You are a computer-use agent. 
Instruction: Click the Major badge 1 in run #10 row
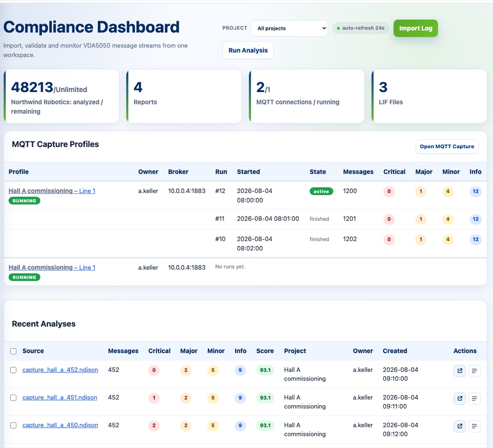pos(421,239)
